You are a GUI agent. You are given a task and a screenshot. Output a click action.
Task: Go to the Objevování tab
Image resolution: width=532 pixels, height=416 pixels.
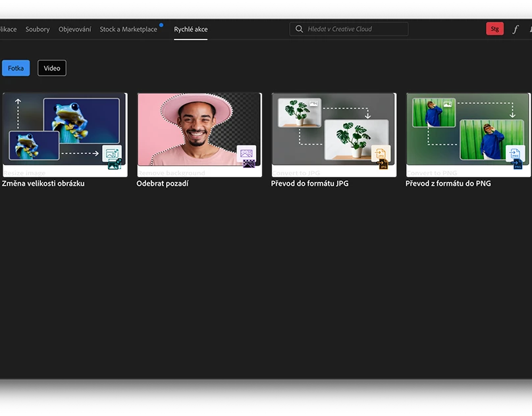[x=74, y=29]
